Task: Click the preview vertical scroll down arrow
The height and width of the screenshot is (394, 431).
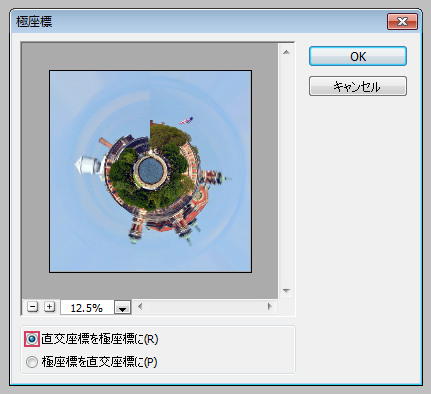Action: (286, 291)
